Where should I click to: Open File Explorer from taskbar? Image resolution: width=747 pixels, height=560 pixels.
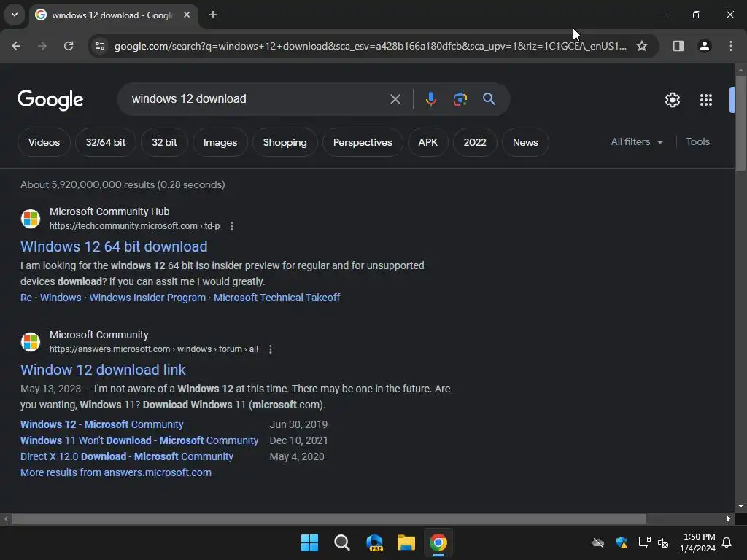406,542
